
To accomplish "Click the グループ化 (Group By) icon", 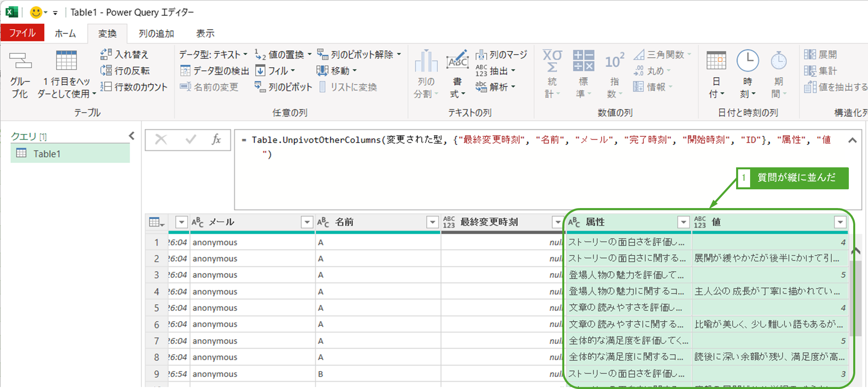I will [20, 62].
